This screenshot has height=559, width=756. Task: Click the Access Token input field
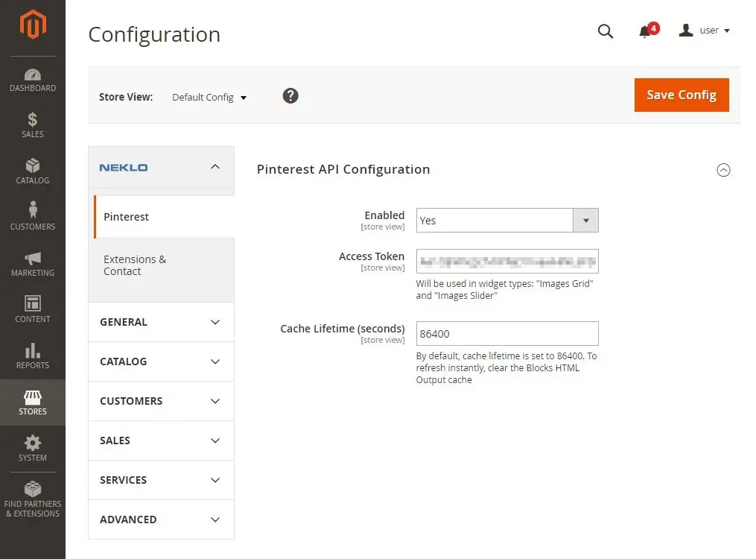click(x=507, y=262)
